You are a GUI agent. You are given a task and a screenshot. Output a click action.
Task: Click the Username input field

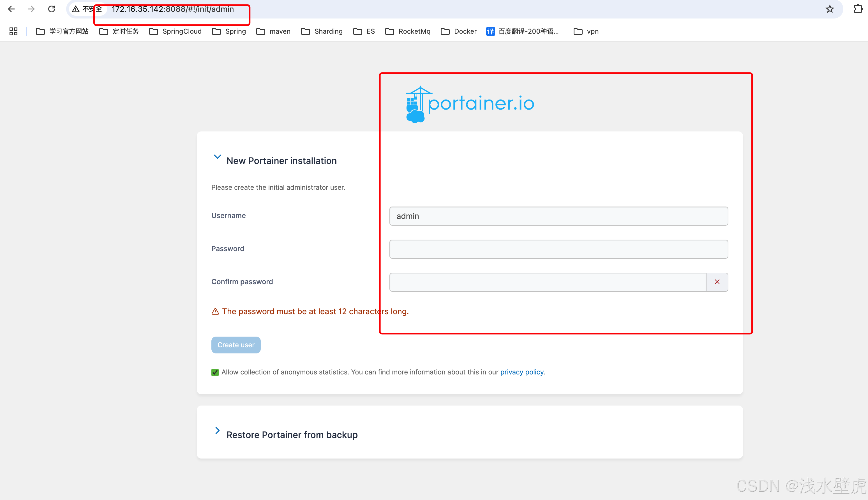558,216
